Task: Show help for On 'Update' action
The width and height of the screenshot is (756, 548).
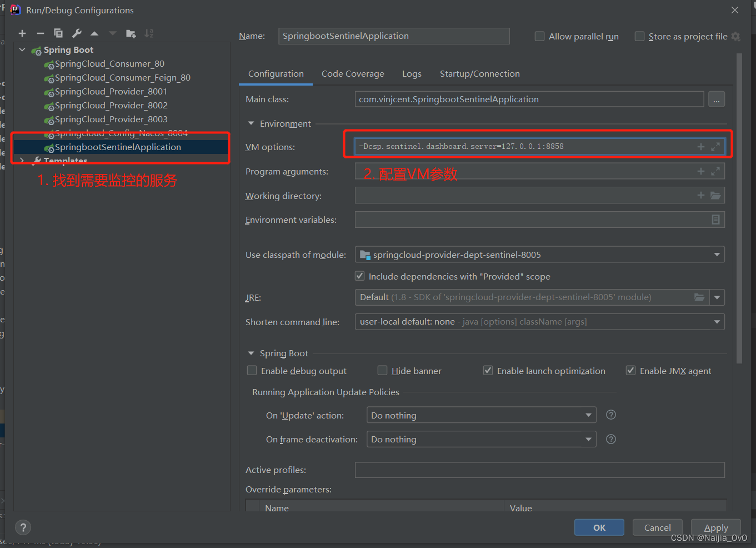Action: [611, 415]
